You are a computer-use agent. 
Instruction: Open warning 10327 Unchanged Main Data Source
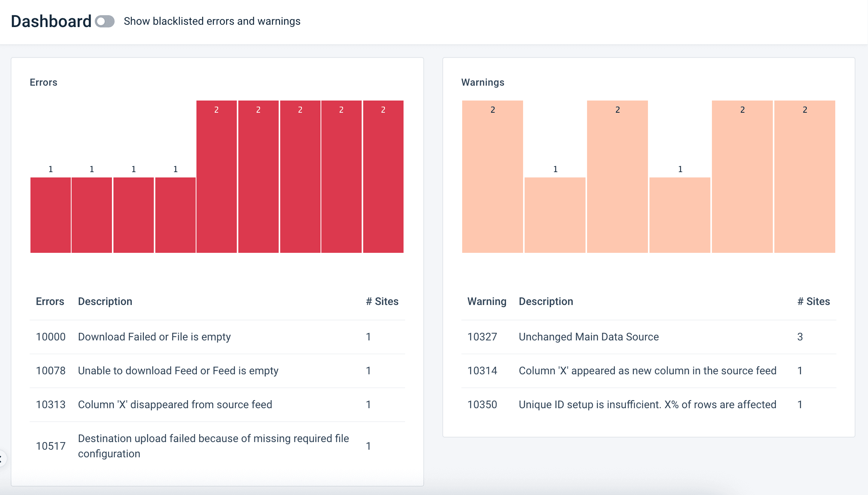tap(589, 337)
